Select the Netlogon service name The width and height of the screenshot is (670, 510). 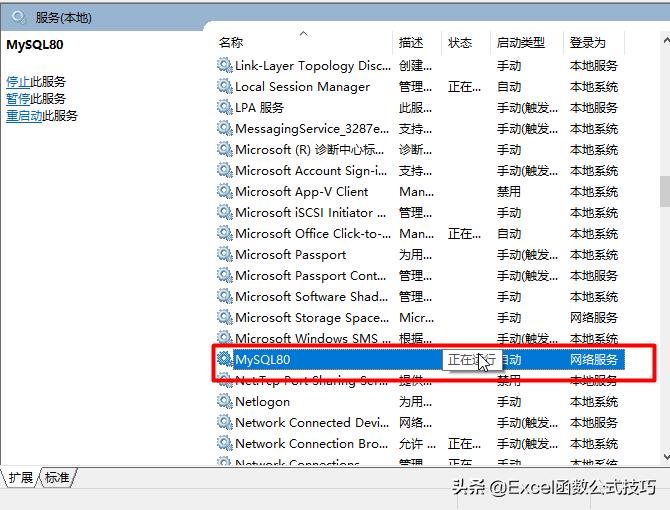pos(262,402)
